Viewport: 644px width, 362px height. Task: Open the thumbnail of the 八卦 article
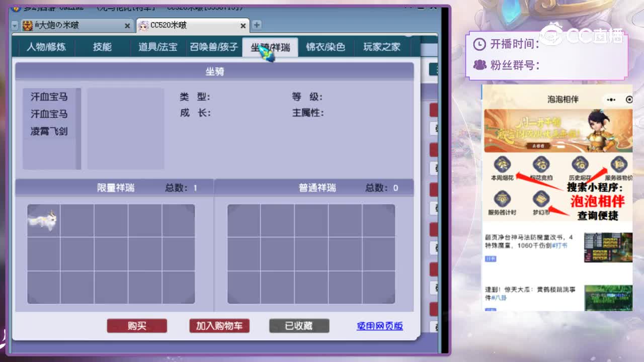608,298
